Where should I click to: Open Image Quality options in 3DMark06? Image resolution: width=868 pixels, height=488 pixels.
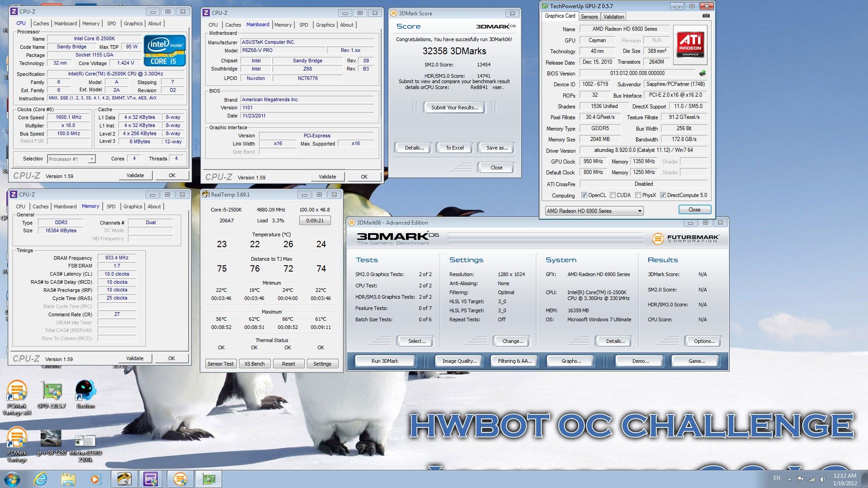[459, 361]
